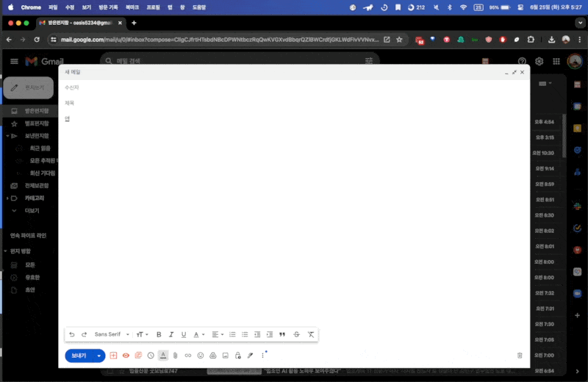588x382 pixels.
Task: Open the text alignment dropdown
Action: [218, 334]
